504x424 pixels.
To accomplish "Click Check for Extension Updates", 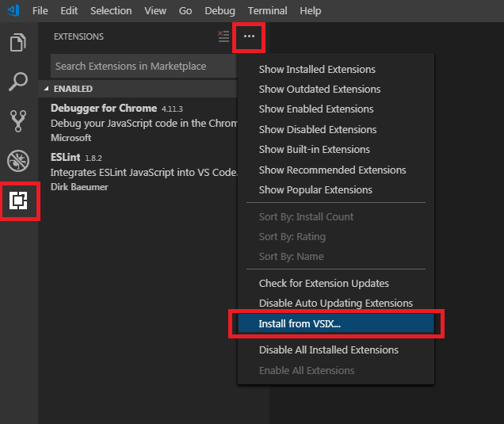I will [x=323, y=283].
